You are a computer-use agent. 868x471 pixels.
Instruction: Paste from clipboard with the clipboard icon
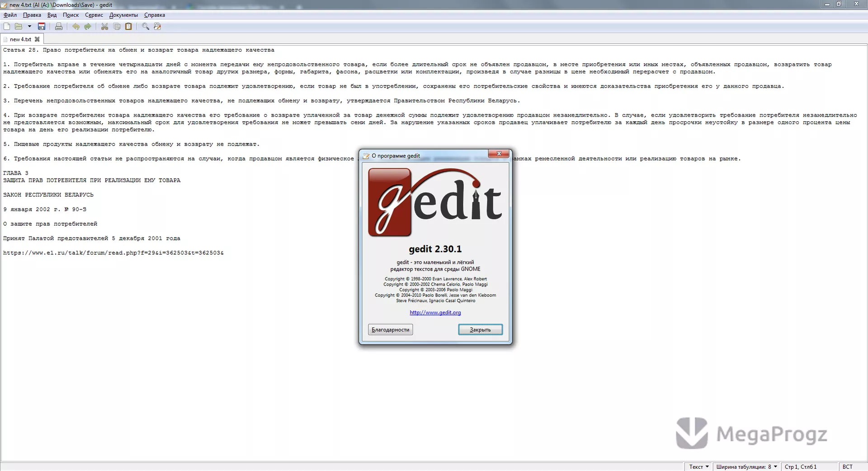pyautogui.click(x=129, y=27)
